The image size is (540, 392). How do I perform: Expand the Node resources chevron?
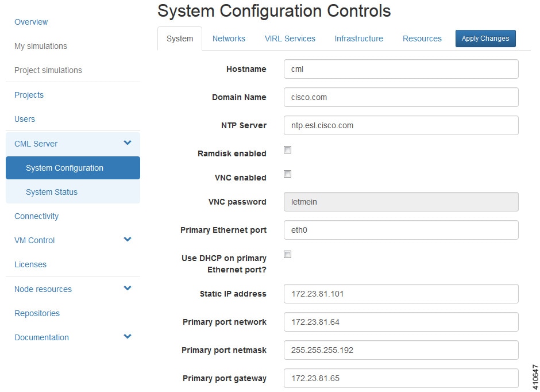[x=128, y=289]
